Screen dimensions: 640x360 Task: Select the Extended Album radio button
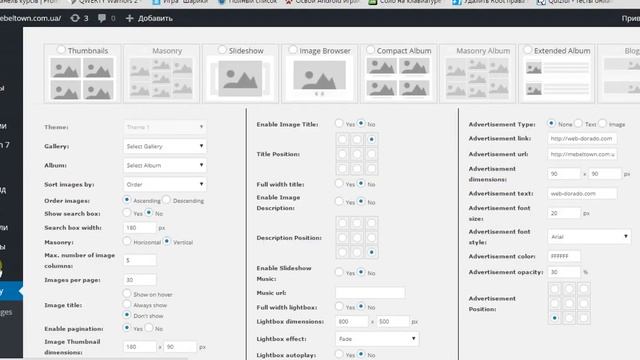[x=528, y=50]
